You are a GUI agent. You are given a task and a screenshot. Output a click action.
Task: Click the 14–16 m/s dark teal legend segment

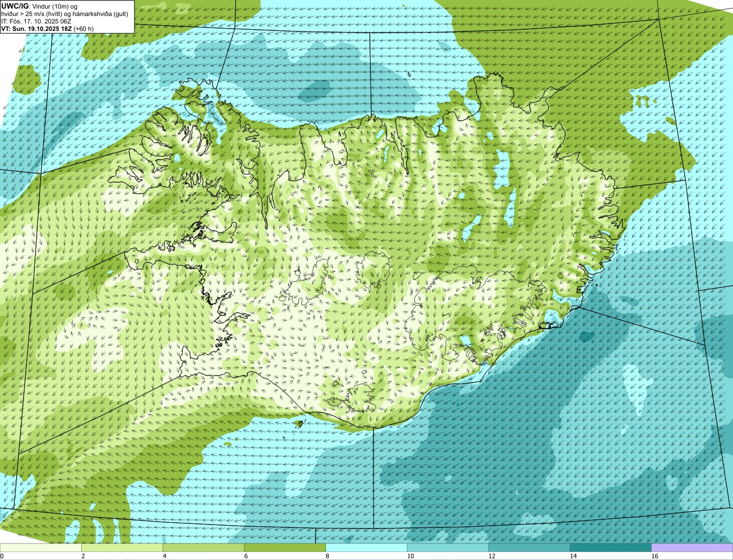tap(610, 547)
